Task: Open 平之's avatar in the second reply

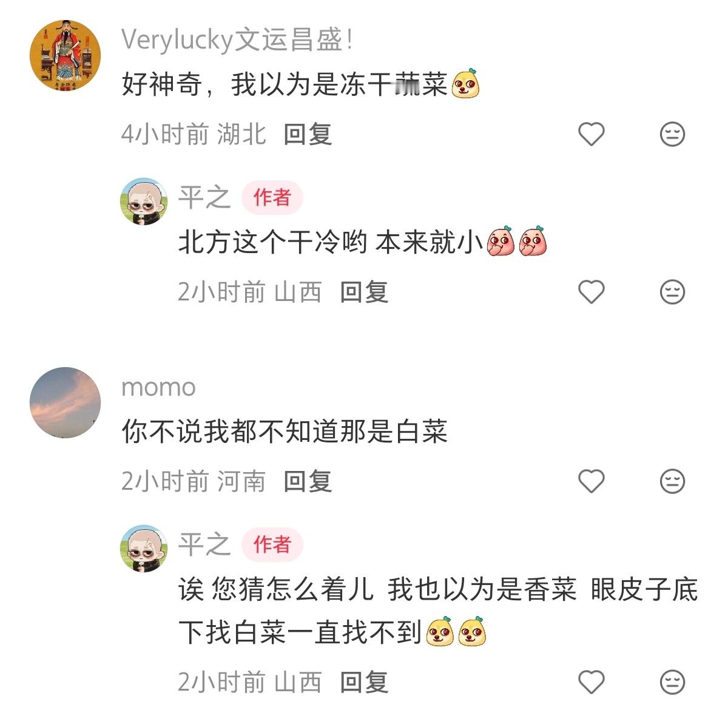Action: coord(144,549)
